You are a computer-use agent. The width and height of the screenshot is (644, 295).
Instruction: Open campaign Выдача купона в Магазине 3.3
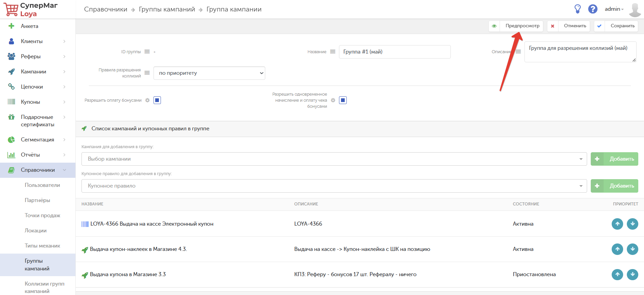(x=128, y=274)
